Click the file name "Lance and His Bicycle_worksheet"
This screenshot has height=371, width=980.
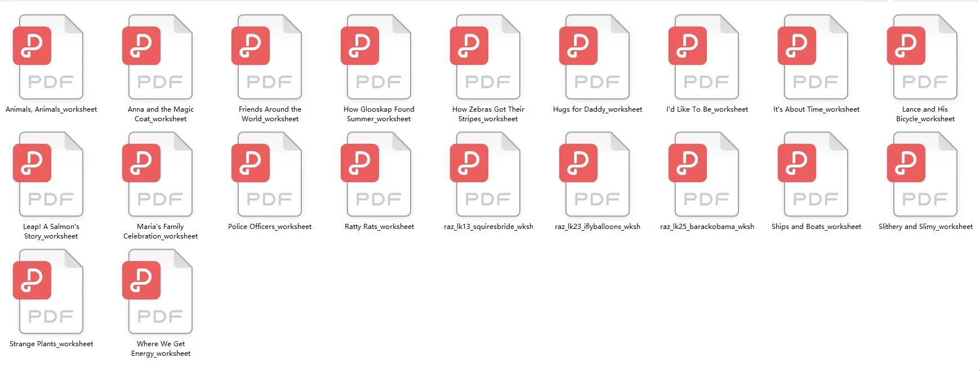click(x=925, y=114)
